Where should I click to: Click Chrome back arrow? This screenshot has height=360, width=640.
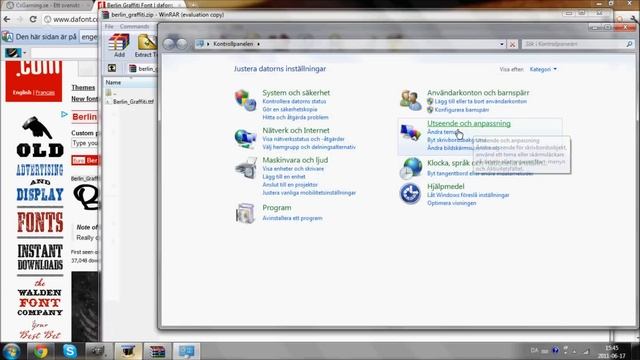click(7, 19)
